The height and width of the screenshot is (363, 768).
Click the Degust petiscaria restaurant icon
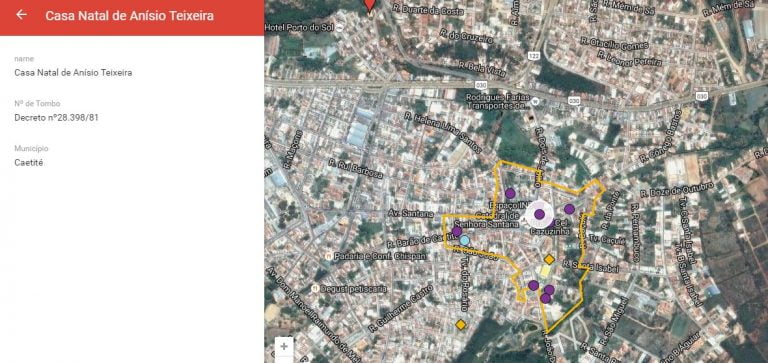click(x=315, y=289)
